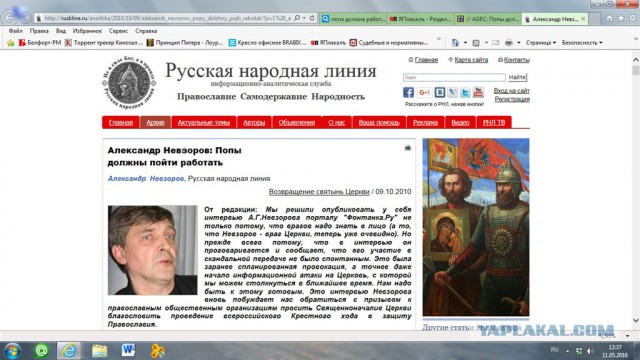This screenshot has height=360, width=640.
Task: Open Microsoft Word taskbar icon
Action: 128,350
